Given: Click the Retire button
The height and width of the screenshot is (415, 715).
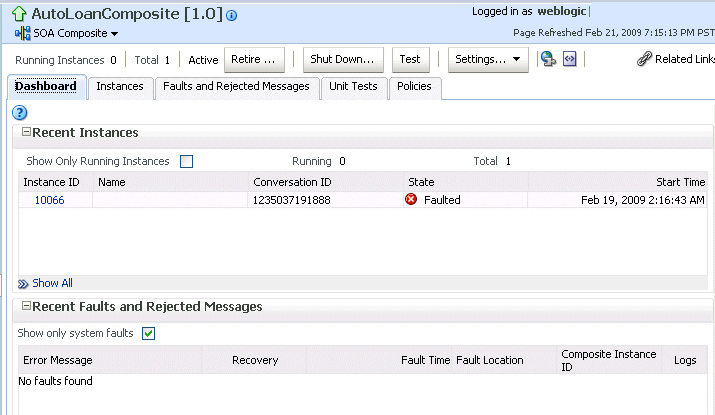Looking at the screenshot, I should pos(254,59).
